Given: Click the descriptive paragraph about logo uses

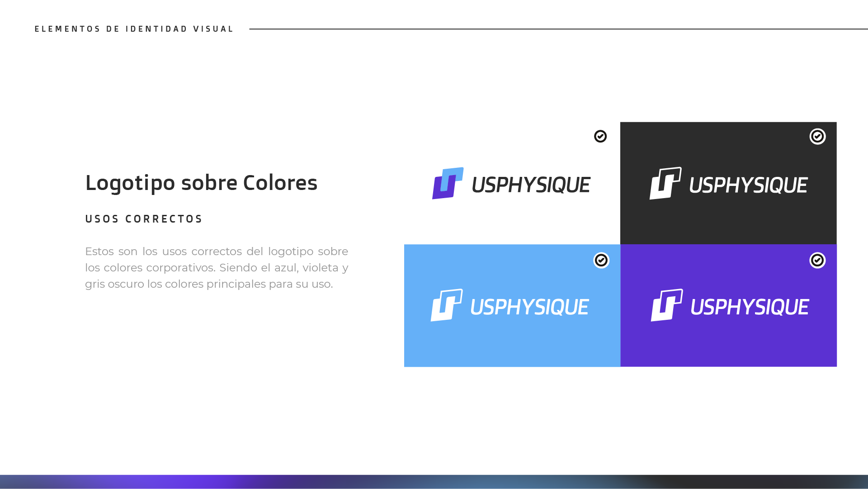Looking at the screenshot, I should pos(216,267).
